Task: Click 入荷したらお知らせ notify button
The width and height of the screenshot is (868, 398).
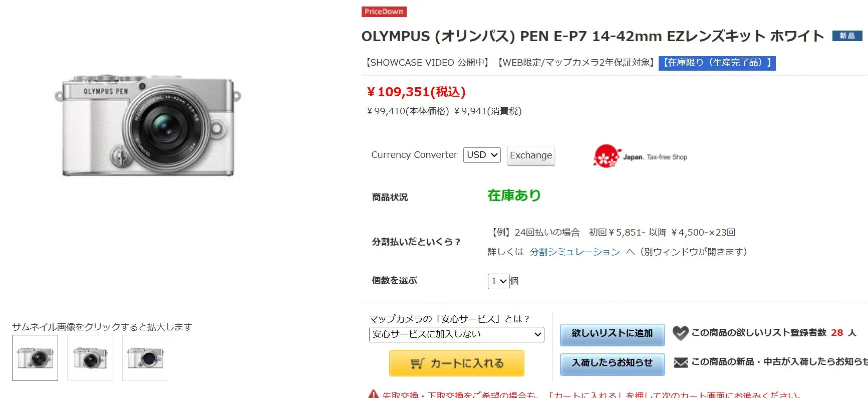Action: click(612, 363)
